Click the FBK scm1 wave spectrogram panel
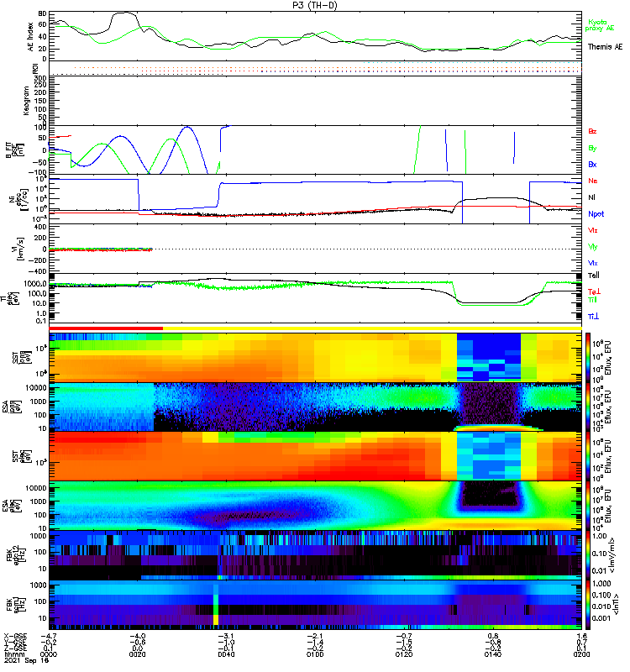 [x=316, y=604]
